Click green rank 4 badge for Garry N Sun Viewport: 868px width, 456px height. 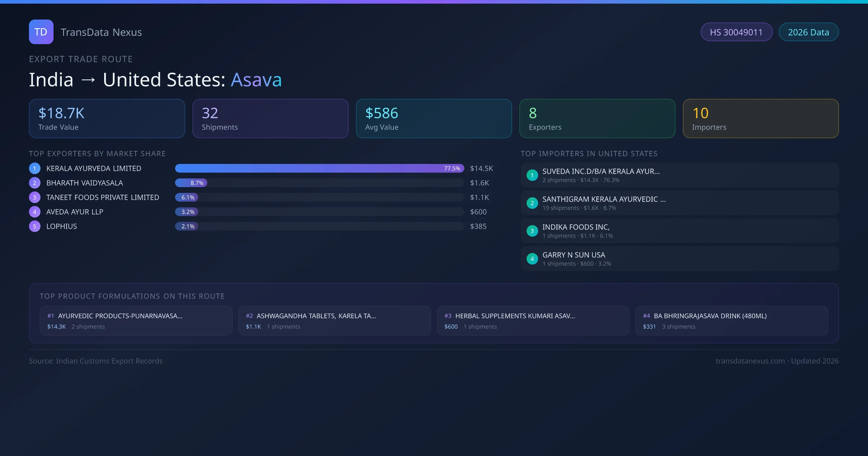click(x=532, y=259)
